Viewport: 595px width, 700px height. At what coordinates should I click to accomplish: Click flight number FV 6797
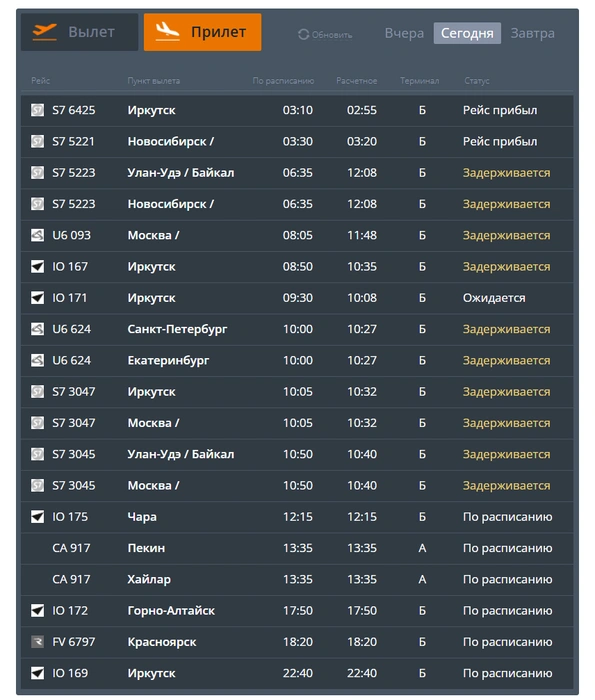[x=74, y=642]
